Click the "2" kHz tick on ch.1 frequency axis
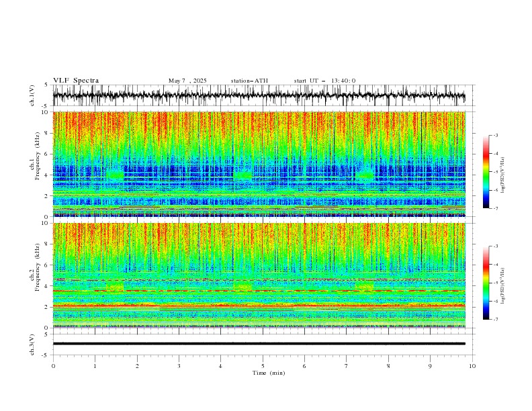Screen dimensions: 532x411 pyautogui.click(x=46, y=196)
